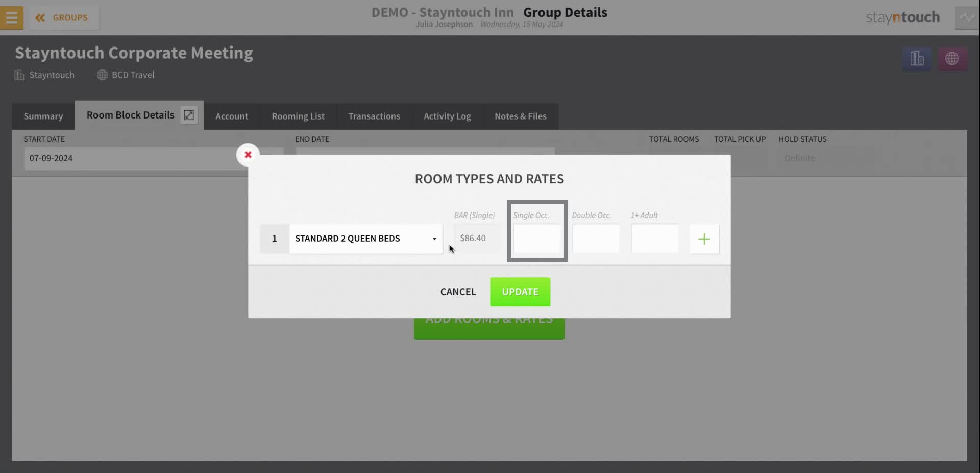The image size is (980, 473).
Task: View the Activity Log tab
Action: click(x=447, y=116)
